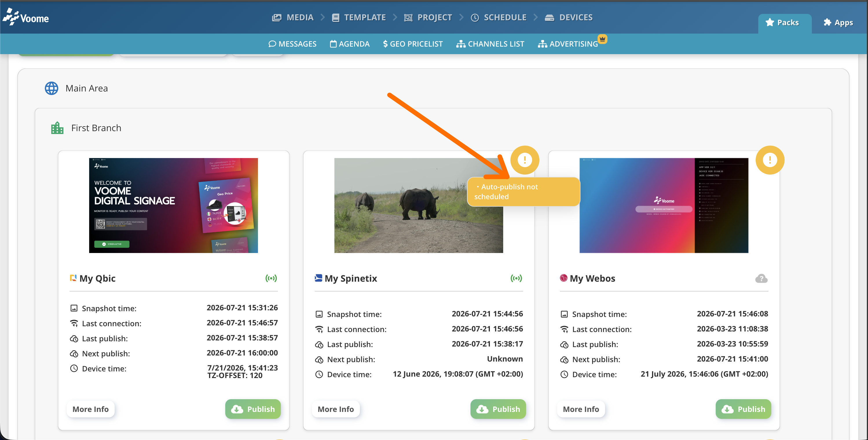
Task: Open the My Webos snapshot thumbnail
Action: click(664, 205)
